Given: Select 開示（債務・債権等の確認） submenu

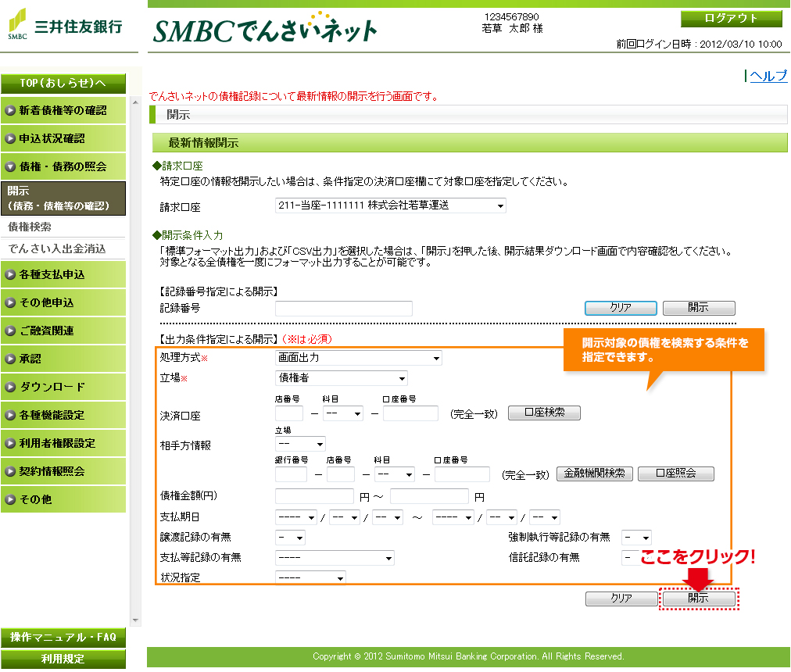Looking at the screenshot, I should click(63, 198).
